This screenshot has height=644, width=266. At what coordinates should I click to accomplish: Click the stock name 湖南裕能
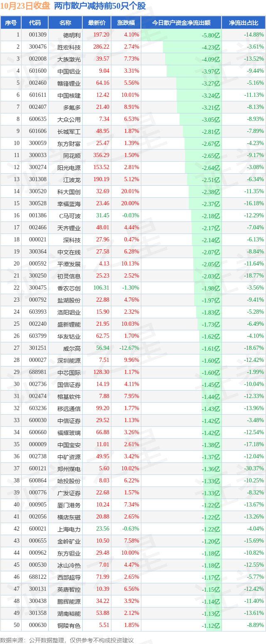click(x=69, y=613)
